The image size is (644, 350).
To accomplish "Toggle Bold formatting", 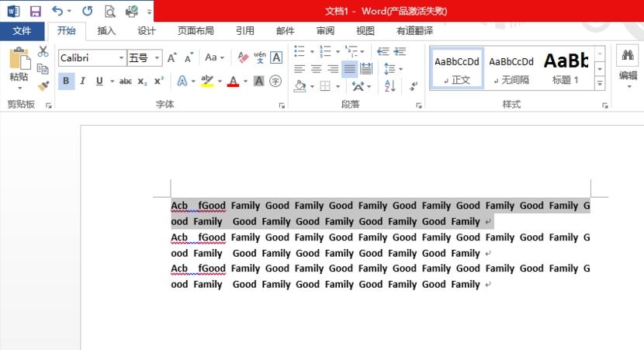I will (x=66, y=81).
